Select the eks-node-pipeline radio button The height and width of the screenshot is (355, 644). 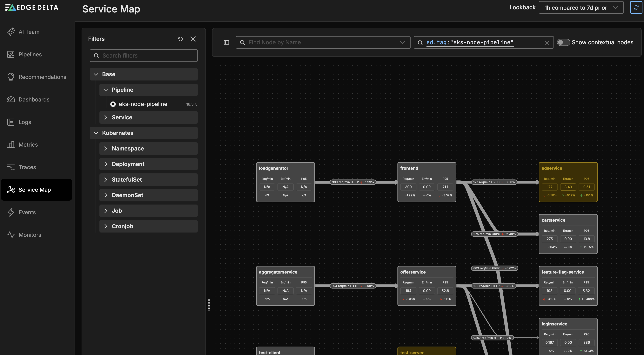(113, 104)
